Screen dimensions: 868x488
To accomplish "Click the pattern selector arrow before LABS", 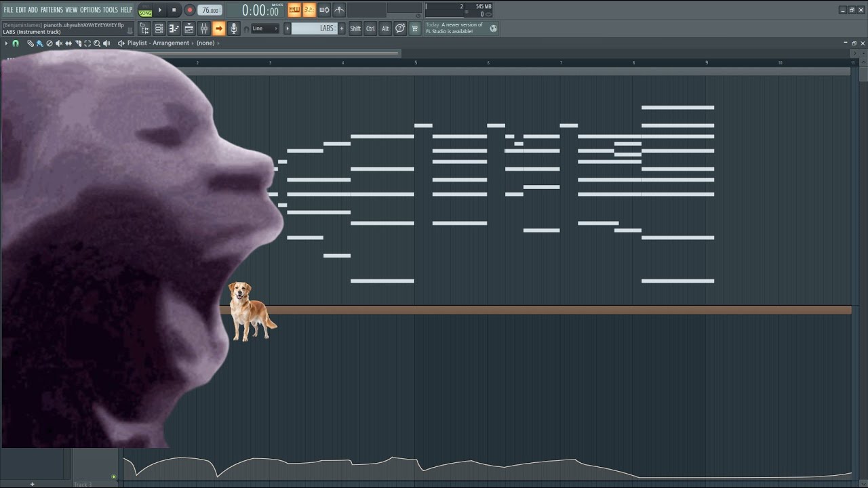I will [x=288, y=28].
